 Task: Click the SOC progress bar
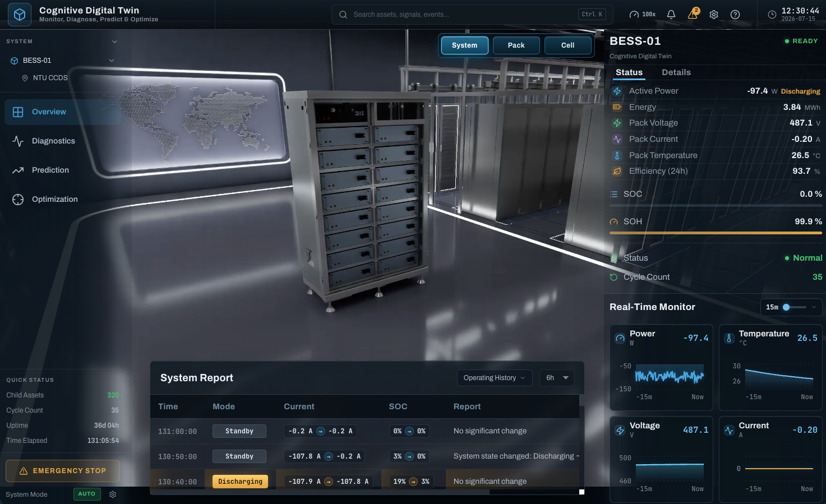click(716, 206)
